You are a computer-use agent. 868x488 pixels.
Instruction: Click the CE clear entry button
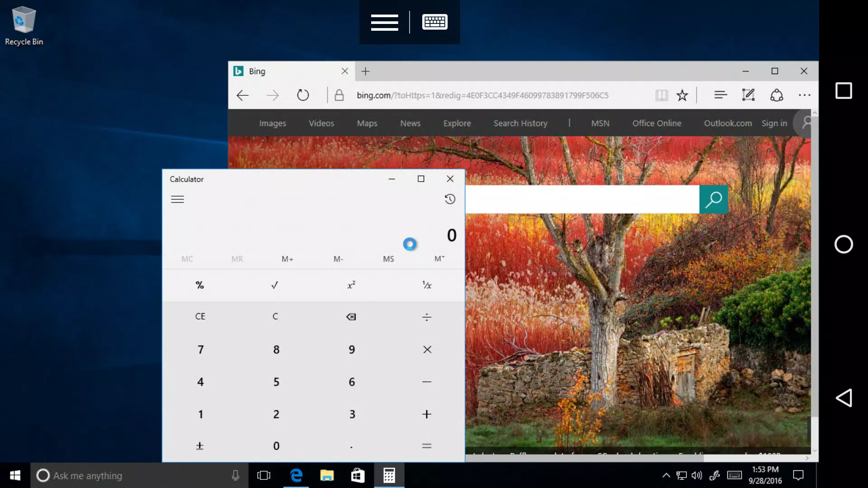click(x=200, y=316)
